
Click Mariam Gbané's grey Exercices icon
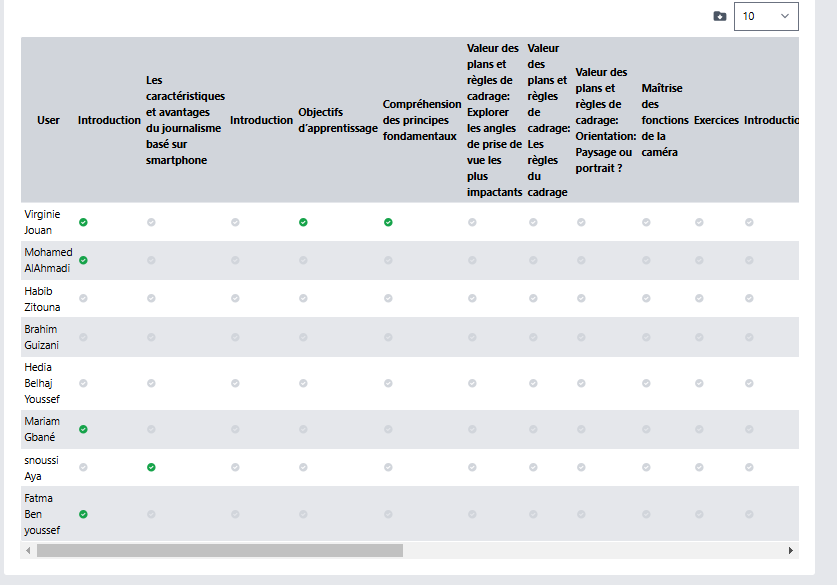point(699,429)
